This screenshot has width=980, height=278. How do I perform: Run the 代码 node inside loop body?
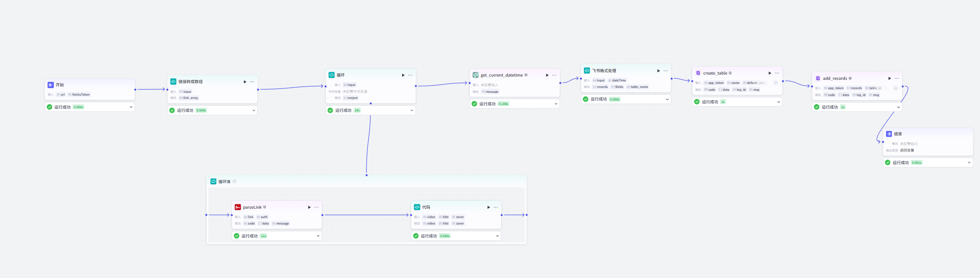coord(488,207)
